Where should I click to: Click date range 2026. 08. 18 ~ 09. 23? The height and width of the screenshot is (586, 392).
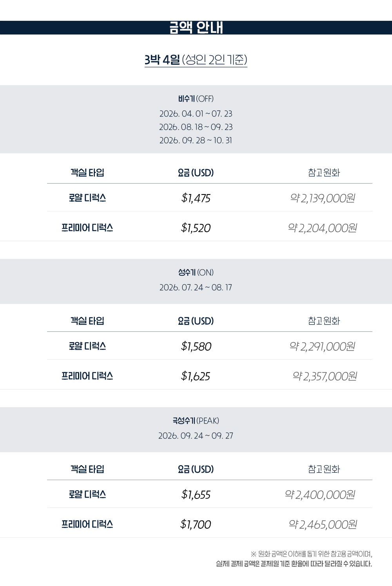pyautogui.click(x=196, y=127)
